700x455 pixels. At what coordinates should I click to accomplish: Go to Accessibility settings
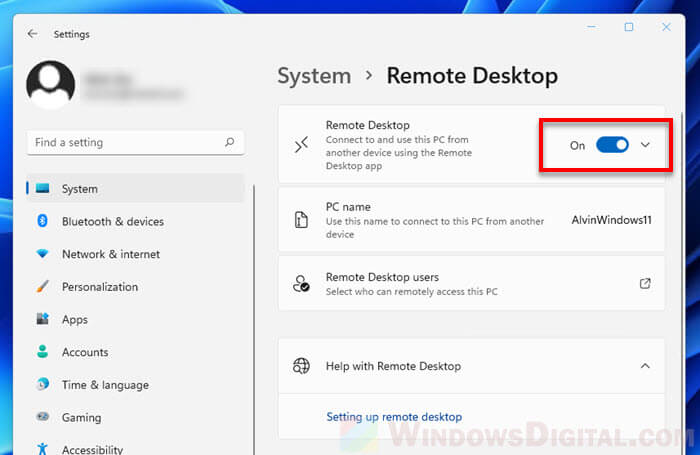92,449
